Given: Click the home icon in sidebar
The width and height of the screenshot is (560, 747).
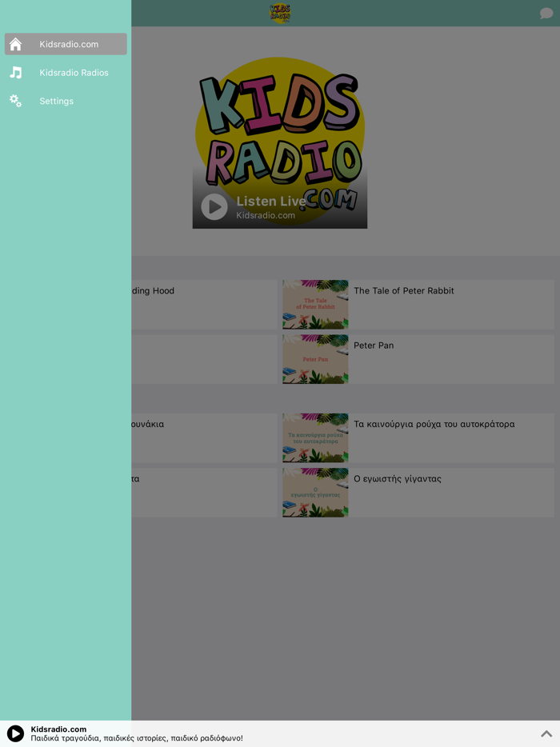Looking at the screenshot, I should 15,44.
